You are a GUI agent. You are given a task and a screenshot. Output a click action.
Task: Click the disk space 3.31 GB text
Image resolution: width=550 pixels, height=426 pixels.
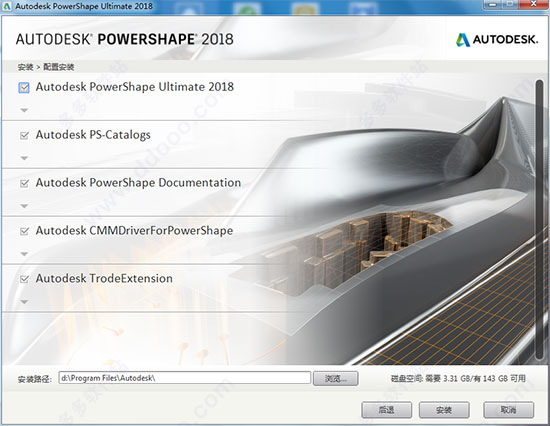coord(458,379)
